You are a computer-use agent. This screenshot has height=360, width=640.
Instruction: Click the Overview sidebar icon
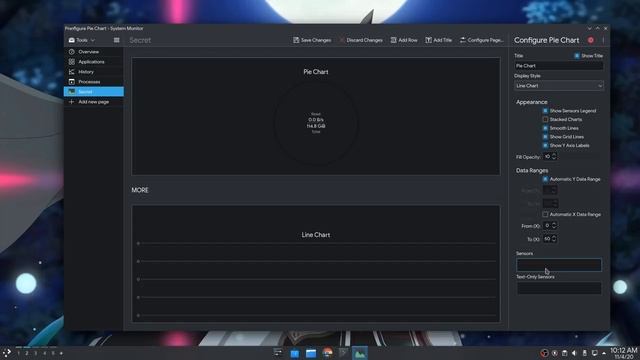(x=71, y=52)
